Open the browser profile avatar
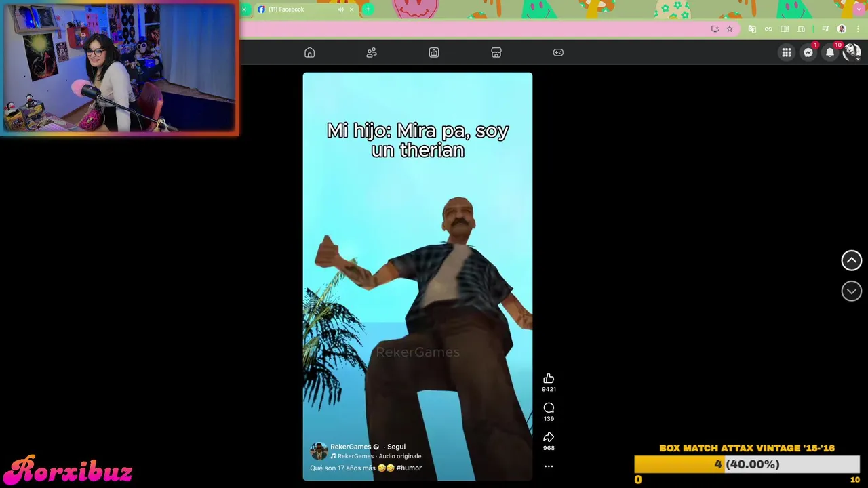Screen dimensions: 868x488 (842, 29)
